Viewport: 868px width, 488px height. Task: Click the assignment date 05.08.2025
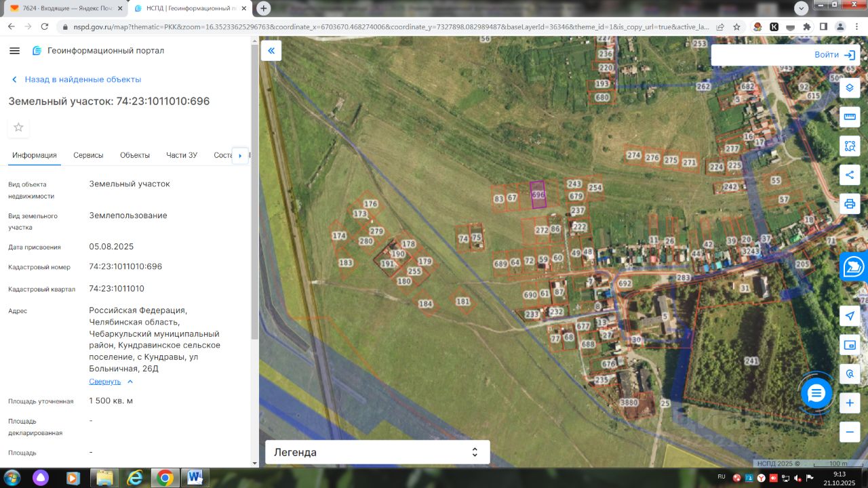(x=111, y=247)
